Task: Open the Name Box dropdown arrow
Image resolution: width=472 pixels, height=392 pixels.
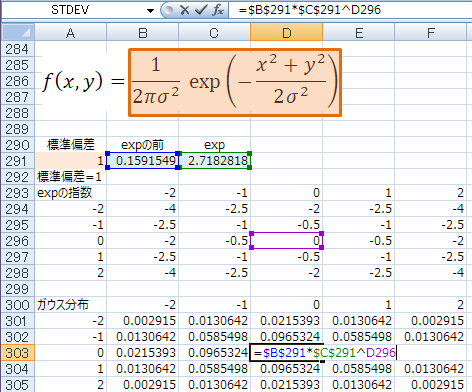Action: click(x=150, y=11)
